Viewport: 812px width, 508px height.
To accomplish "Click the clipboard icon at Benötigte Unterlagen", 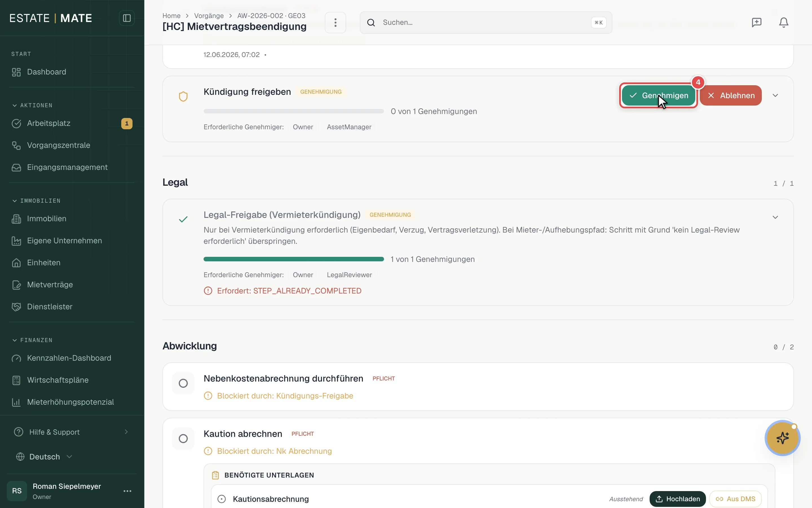I will [x=215, y=475].
